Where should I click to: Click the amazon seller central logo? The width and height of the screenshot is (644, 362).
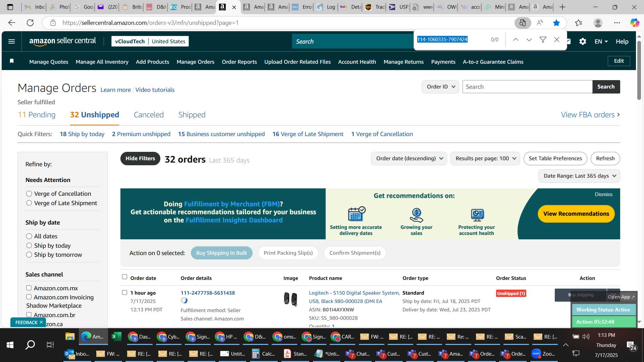point(62,41)
